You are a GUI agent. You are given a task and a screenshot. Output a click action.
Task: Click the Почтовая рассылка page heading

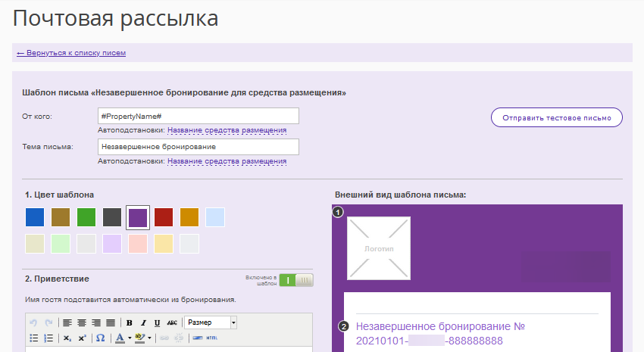115,18
